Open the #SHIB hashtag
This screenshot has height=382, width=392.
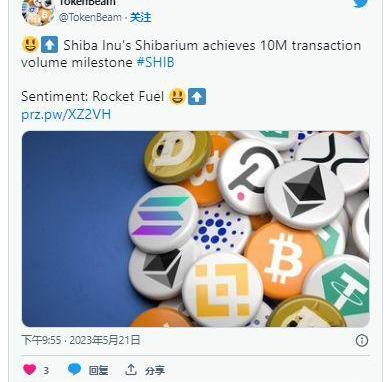tap(156, 62)
